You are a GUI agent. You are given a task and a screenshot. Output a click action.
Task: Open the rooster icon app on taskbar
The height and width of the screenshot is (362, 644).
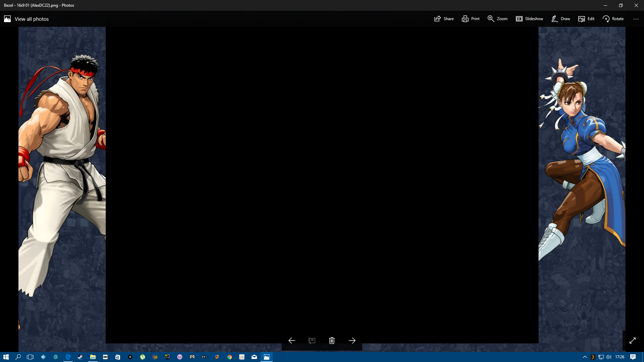pos(155,357)
